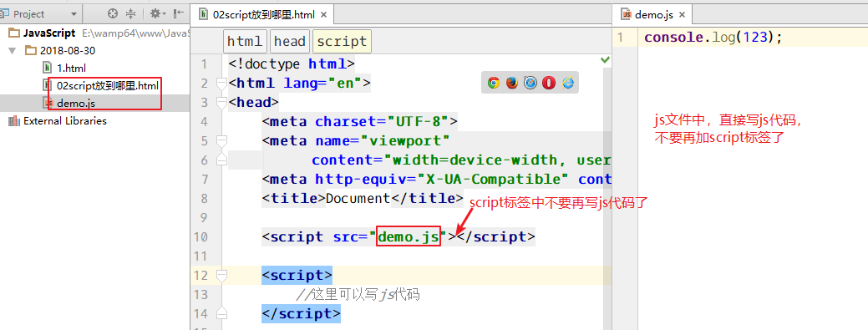Hide the Project tool window

[178, 14]
